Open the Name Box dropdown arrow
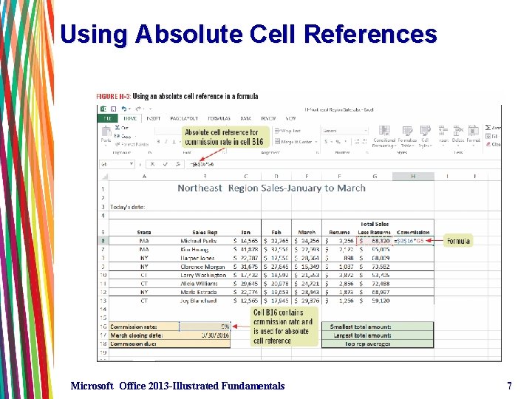Screen dimensions: 532x399 pyautogui.click(x=132, y=164)
